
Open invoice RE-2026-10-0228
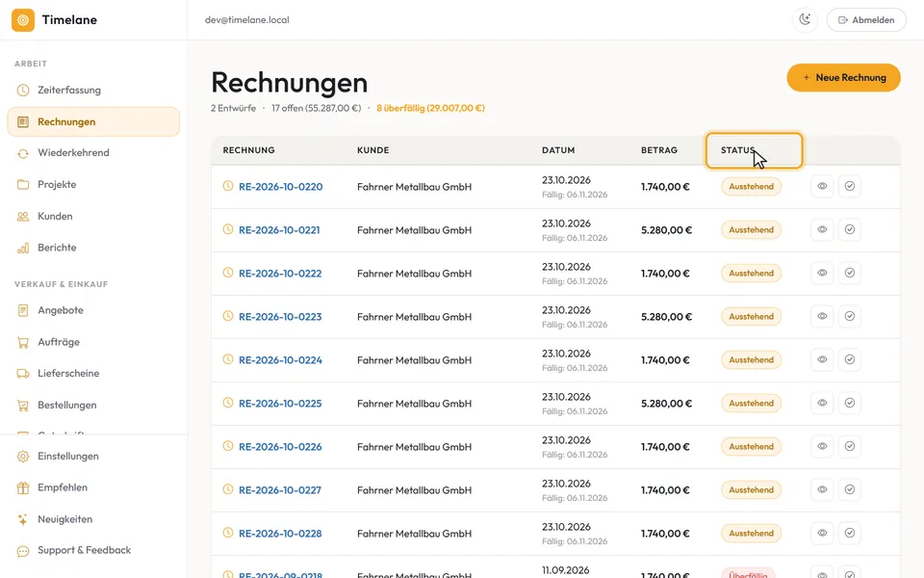click(x=280, y=534)
